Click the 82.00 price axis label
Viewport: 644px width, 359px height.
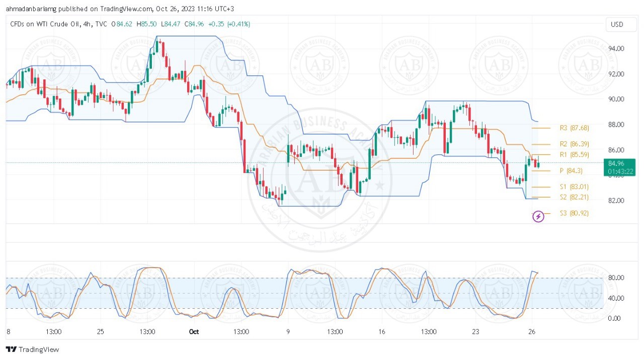click(x=616, y=201)
